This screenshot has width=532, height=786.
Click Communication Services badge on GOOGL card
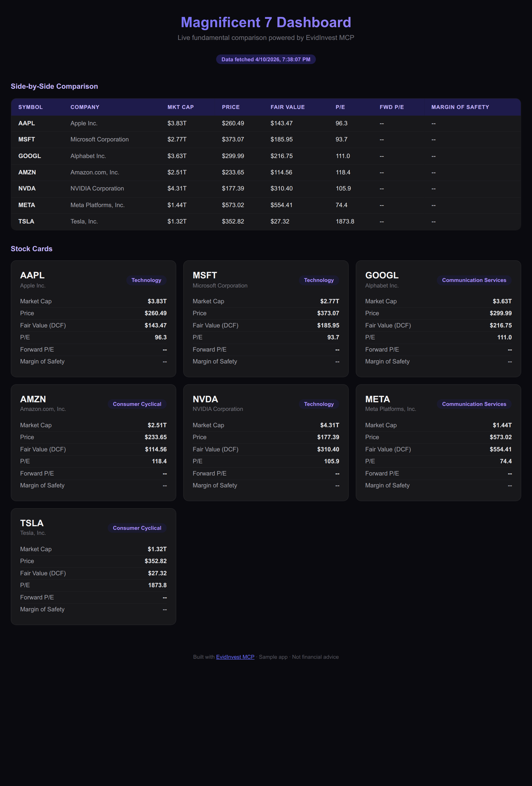coord(474,280)
